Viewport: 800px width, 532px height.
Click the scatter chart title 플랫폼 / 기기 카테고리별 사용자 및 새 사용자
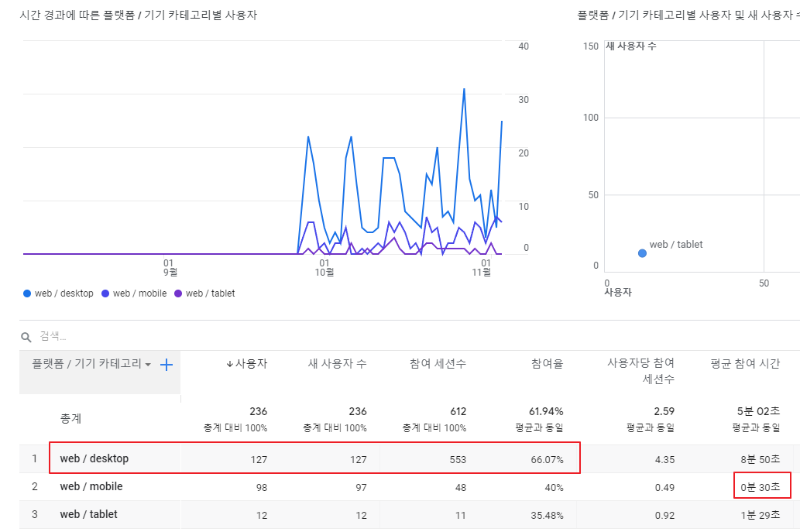coord(688,15)
